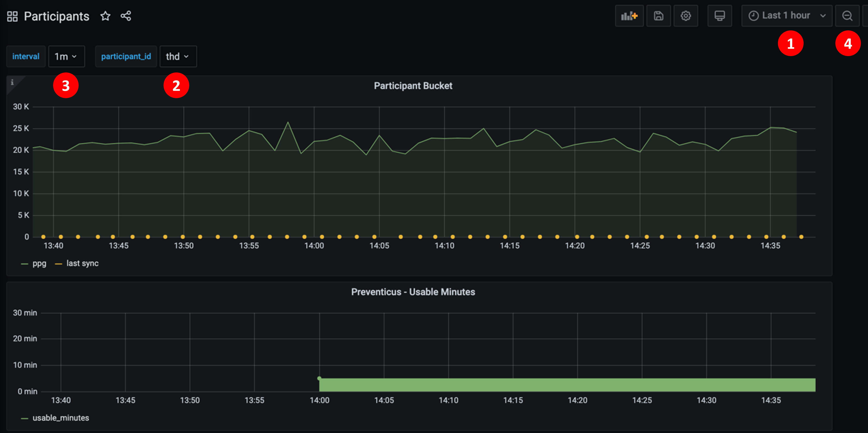Open the Participant Bucket panel menu
The image size is (868, 433).
click(x=413, y=86)
